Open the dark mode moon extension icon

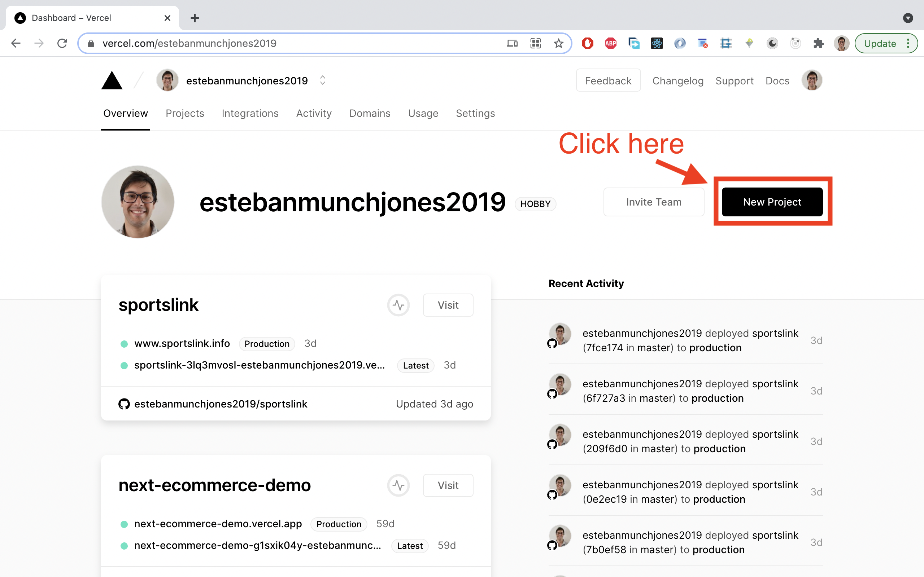coord(772,43)
